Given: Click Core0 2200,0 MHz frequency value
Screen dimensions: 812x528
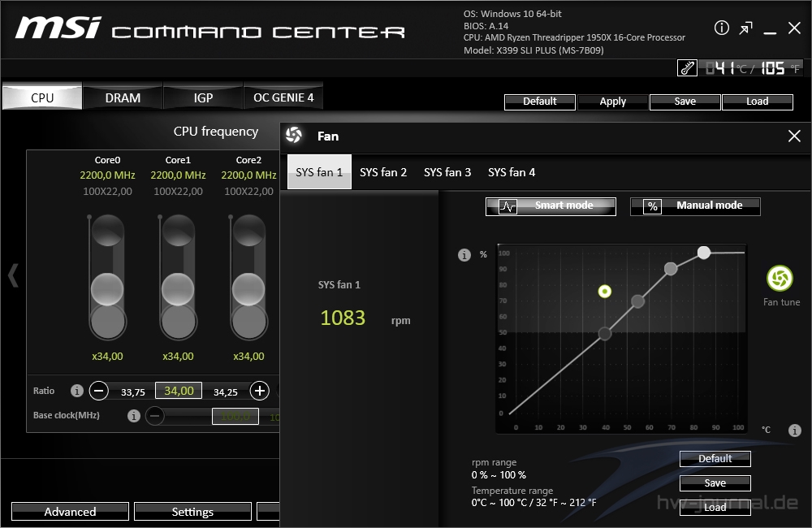Looking at the screenshot, I should [x=107, y=175].
